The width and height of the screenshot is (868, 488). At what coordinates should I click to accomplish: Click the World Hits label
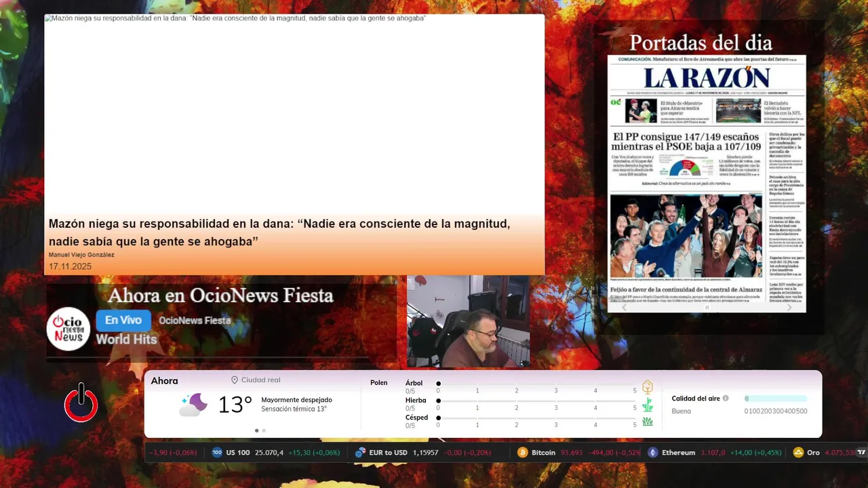tap(126, 340)
